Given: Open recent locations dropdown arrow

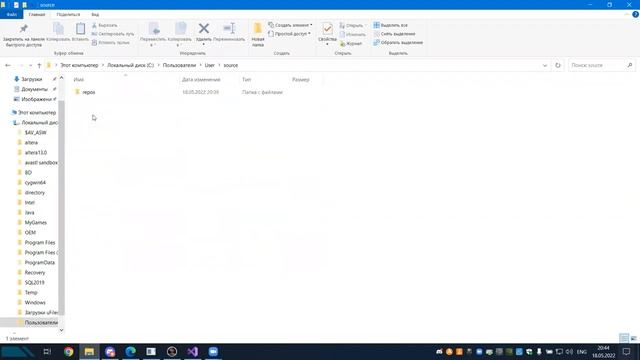Looking at the screenshot, I should point(31,65).
